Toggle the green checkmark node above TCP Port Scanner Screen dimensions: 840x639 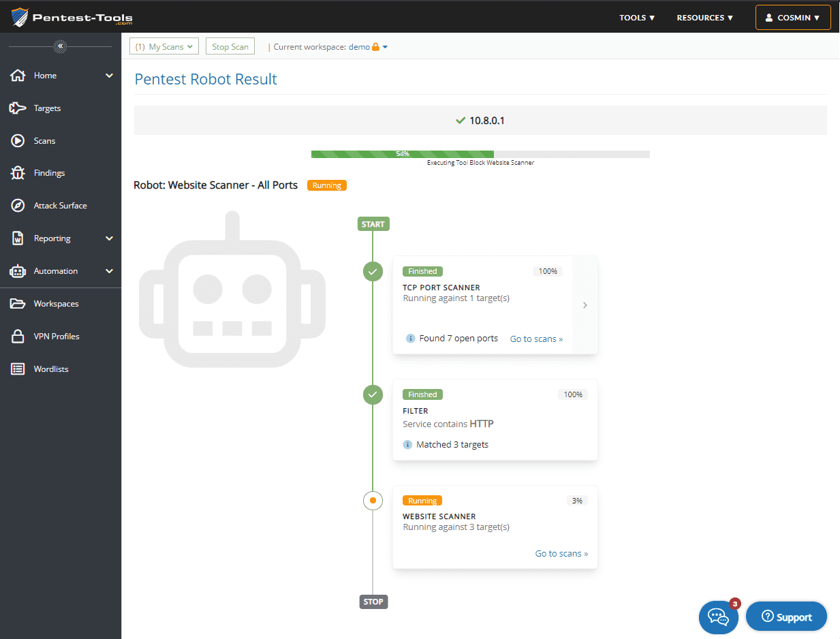[373, 271]
